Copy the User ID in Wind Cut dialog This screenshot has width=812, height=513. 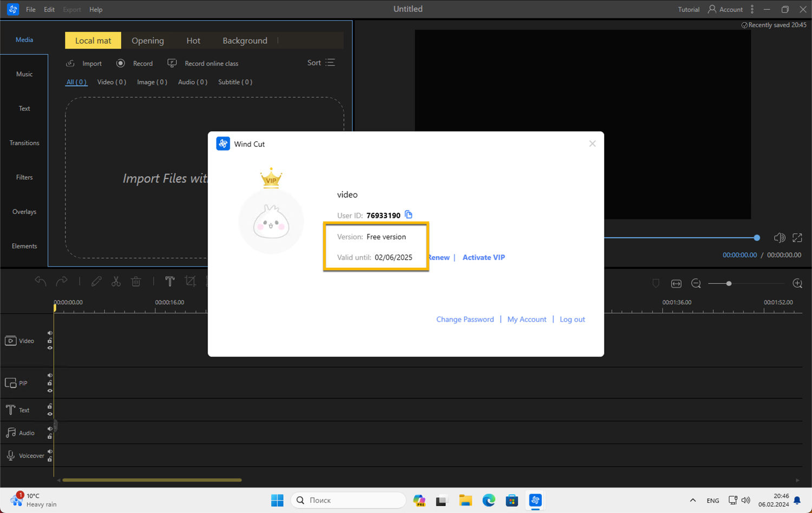coord(409,215)
